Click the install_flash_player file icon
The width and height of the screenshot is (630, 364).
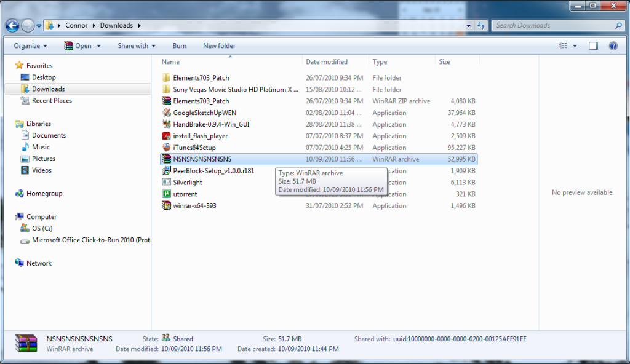[166, 136]
